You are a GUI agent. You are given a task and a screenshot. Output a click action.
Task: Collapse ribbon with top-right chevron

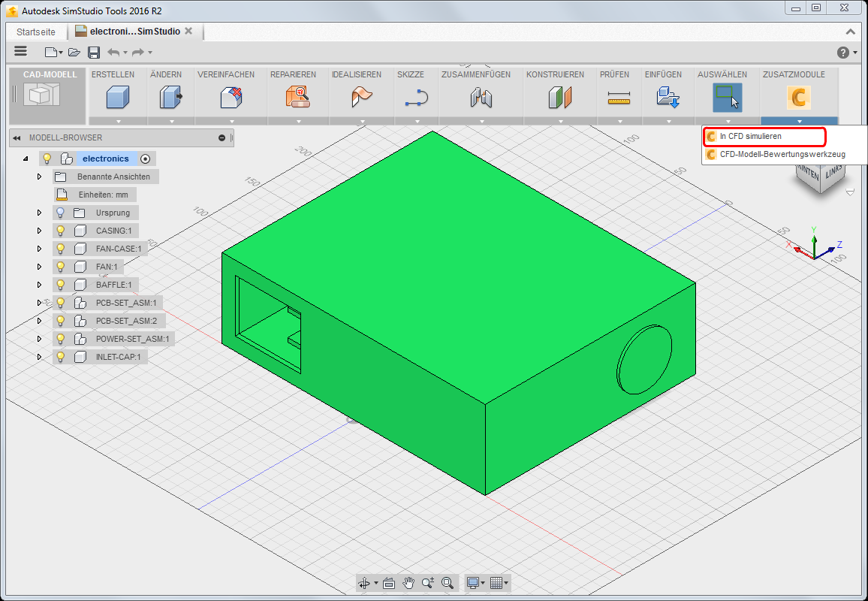pos(851,32)
